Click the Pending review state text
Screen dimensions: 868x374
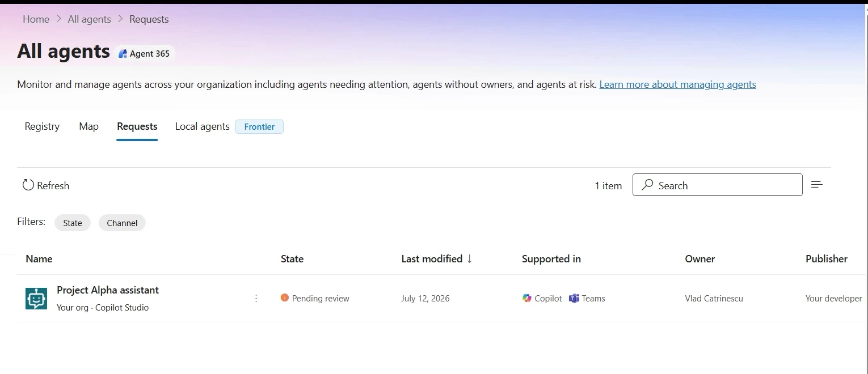321,299
